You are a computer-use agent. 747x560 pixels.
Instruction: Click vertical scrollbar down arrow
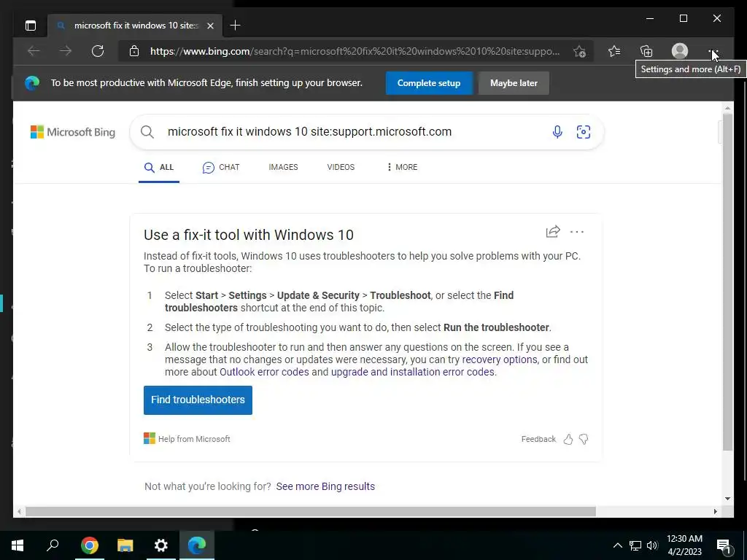(727, 499)
